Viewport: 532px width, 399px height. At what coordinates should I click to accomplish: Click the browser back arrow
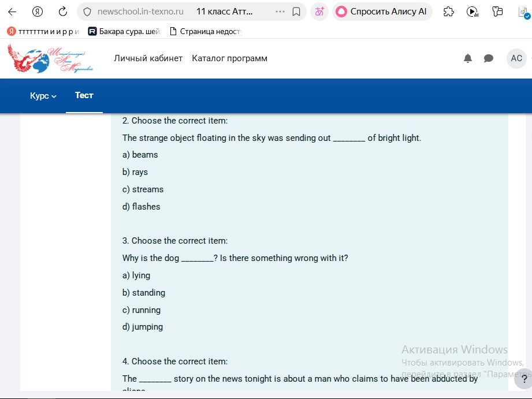coord(12,12)
